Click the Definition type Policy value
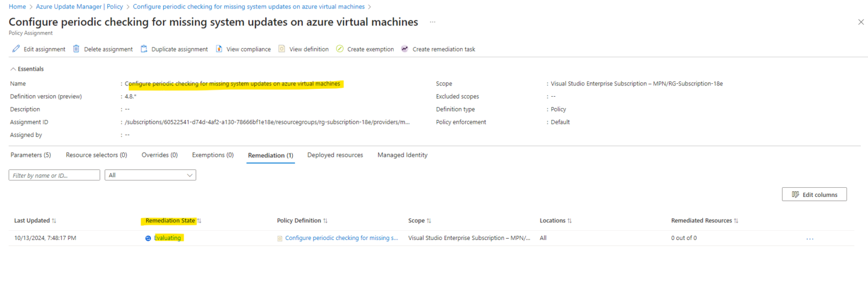This screenshot has width=868, height=305. coord(558,109)
